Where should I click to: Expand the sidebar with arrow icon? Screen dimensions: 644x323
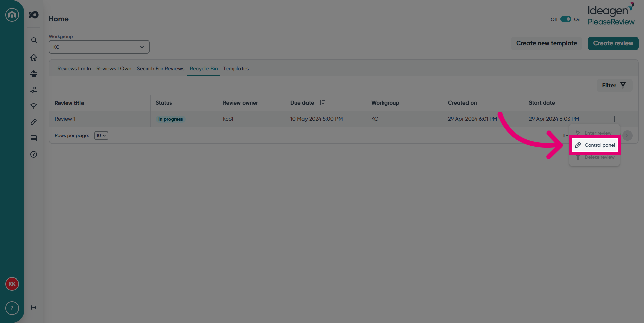pos(34,307)
